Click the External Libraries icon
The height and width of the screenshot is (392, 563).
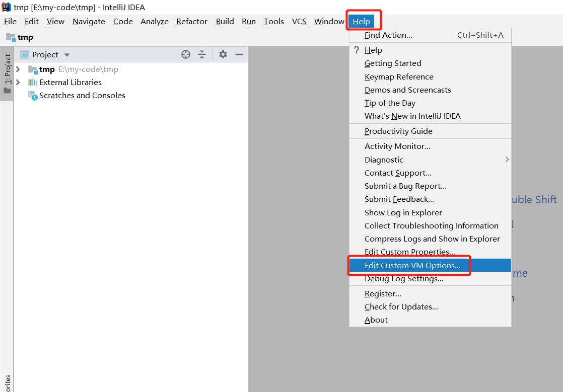click(x=33, y=83)
